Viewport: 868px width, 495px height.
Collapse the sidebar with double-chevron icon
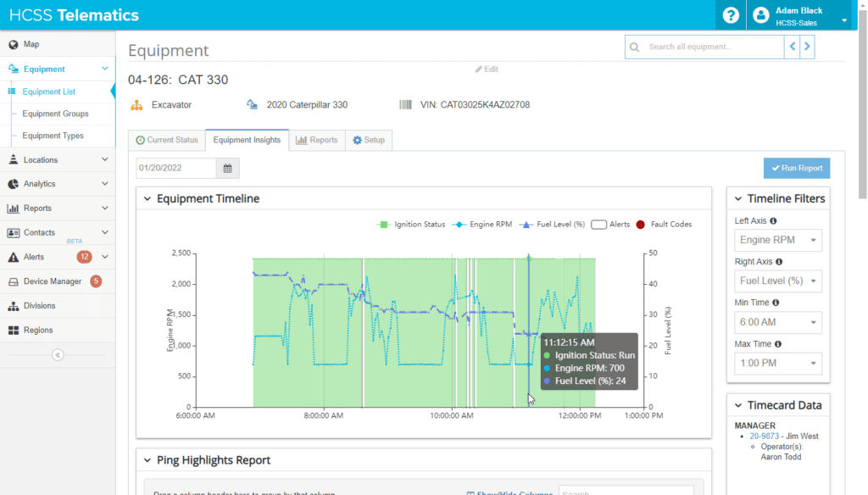click(58, 355)
